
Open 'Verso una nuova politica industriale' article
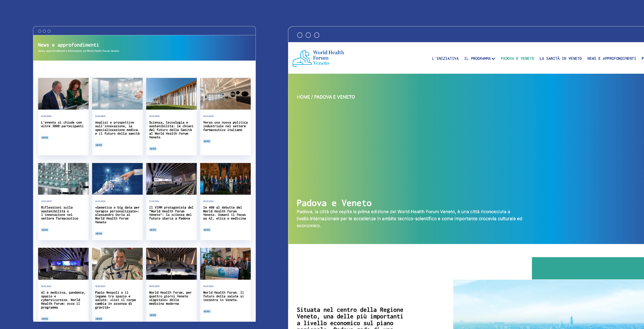tap(225, 126)
